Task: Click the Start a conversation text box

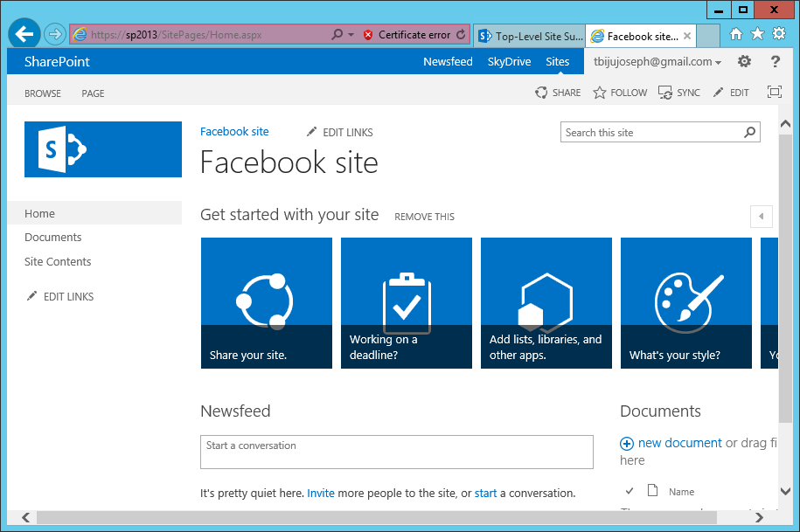Action: point(396,452)
